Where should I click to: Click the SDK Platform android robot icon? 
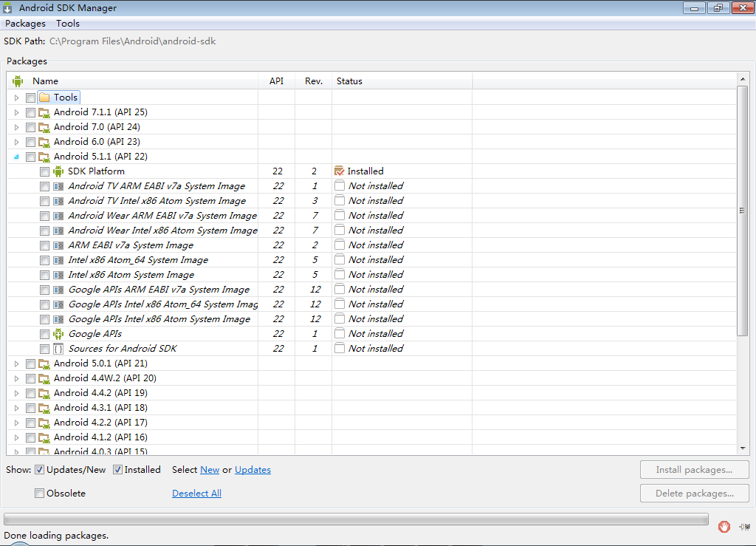58,171
